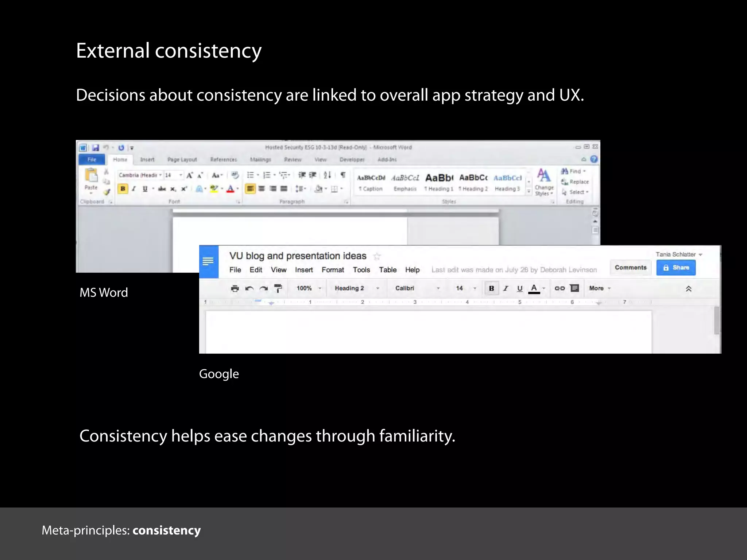Click the Undo arrow in Google Docs
This screenshot has width=747, height=560.
click(x=249, y=288)
